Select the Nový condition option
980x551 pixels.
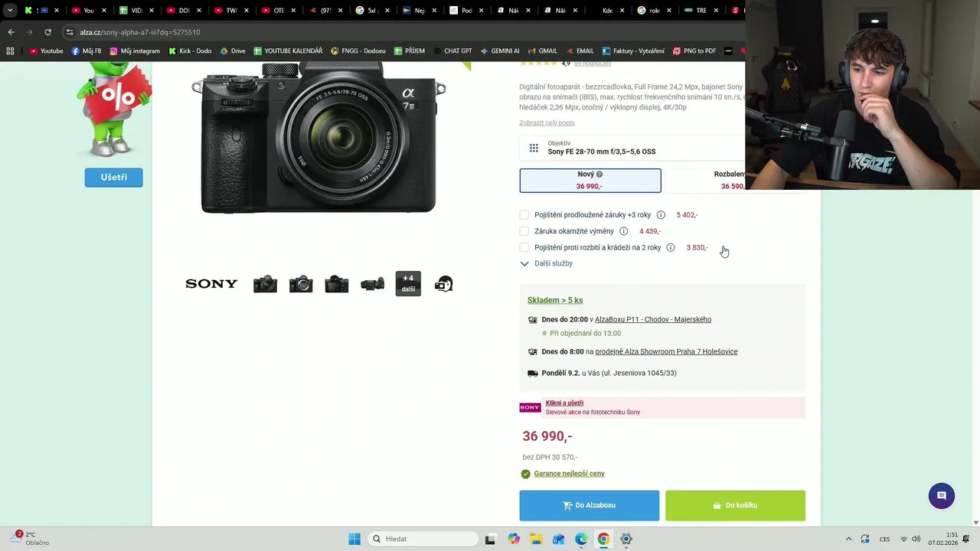coord(590,181)
